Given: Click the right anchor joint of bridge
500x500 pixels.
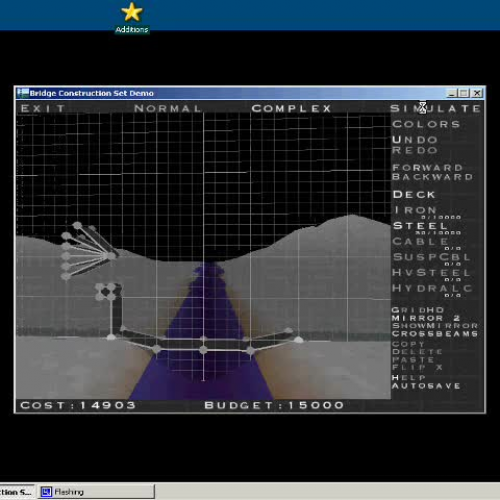Looking at the screenshot, I should tap(298, 340).
